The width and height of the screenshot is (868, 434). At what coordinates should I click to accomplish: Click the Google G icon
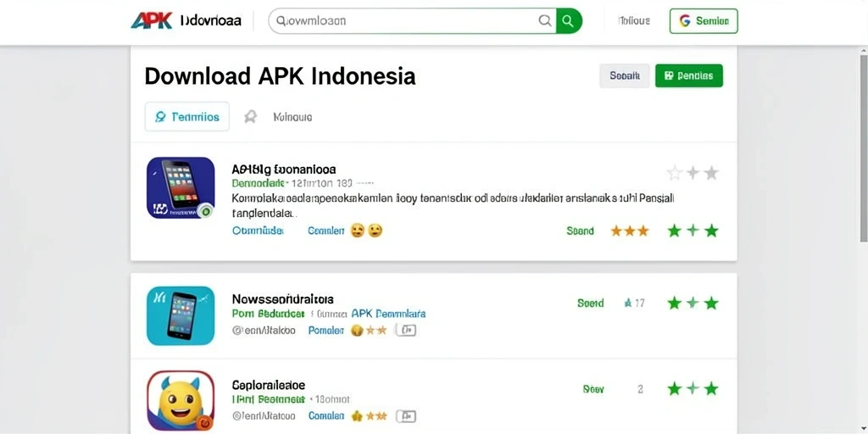(x=685, y=21)
